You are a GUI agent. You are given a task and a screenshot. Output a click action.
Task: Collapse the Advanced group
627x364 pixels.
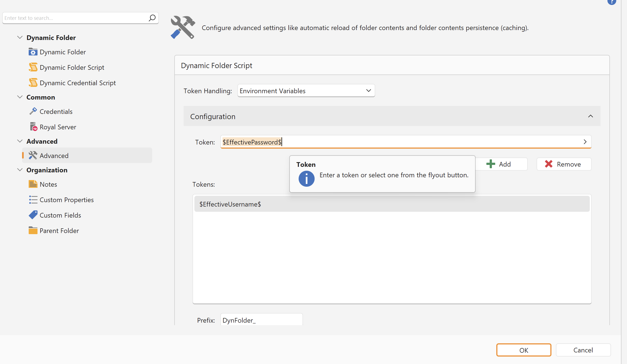point(20,141)
